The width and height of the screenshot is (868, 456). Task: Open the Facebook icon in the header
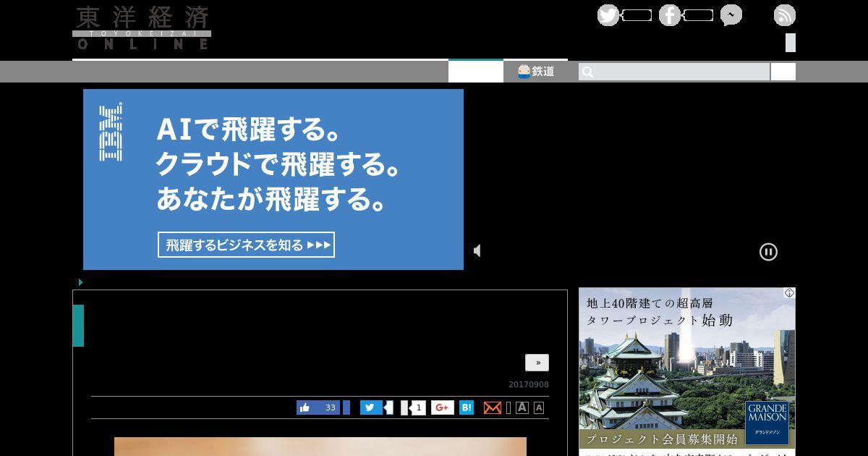[670, 15]
